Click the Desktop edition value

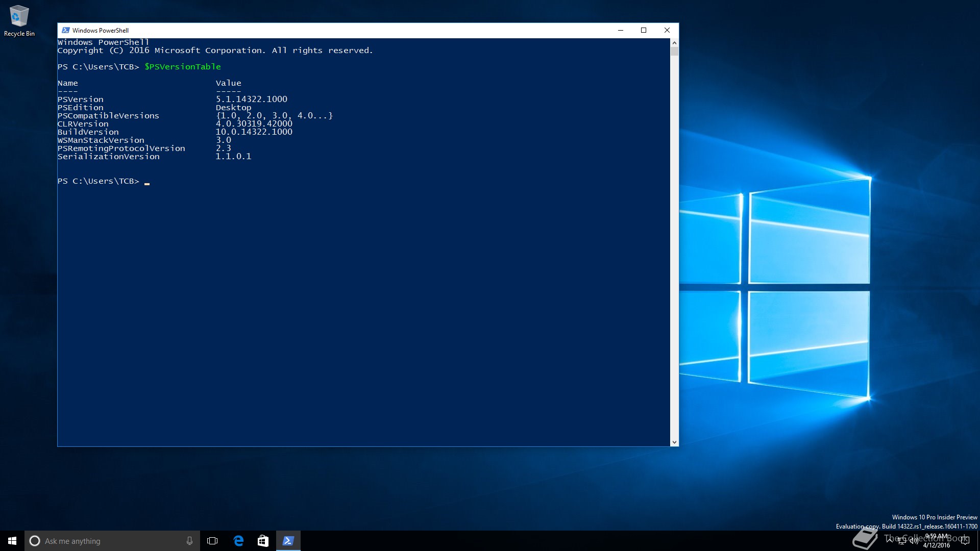coord(233,108)
